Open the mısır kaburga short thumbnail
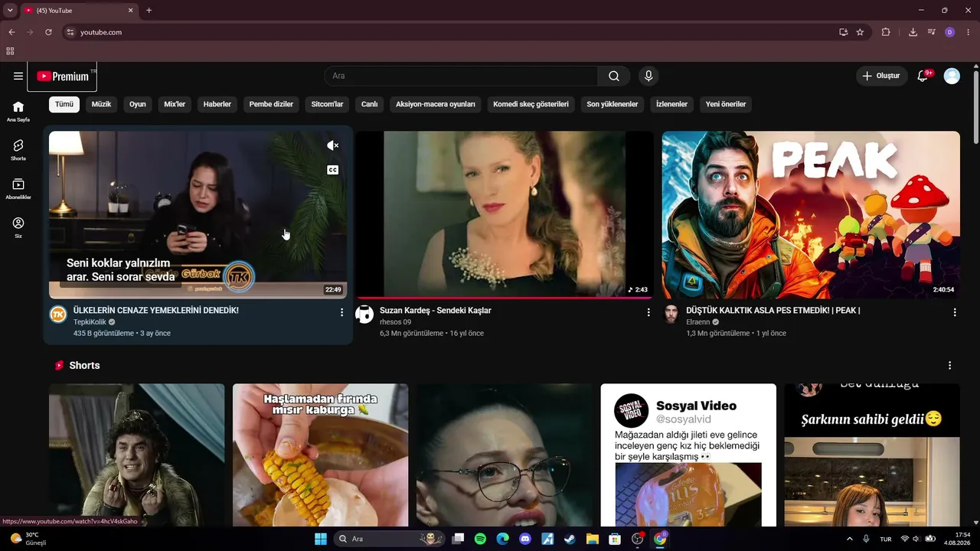The height and width of the screenshot is (551, 980). 321,455
